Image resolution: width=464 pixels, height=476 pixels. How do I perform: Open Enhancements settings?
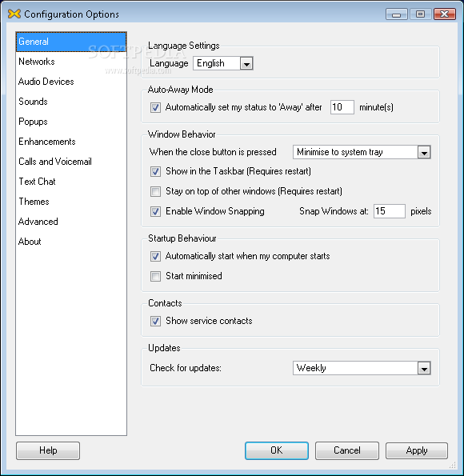click(71, 142)
